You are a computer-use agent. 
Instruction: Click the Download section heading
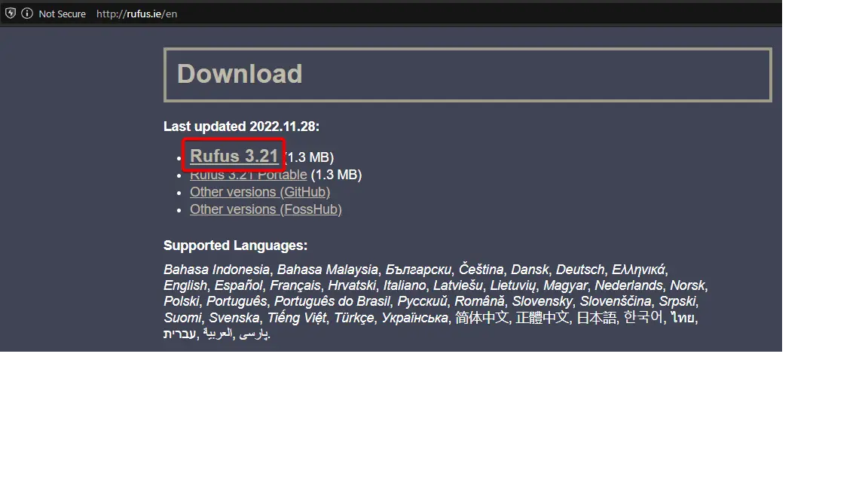(240, 74)
